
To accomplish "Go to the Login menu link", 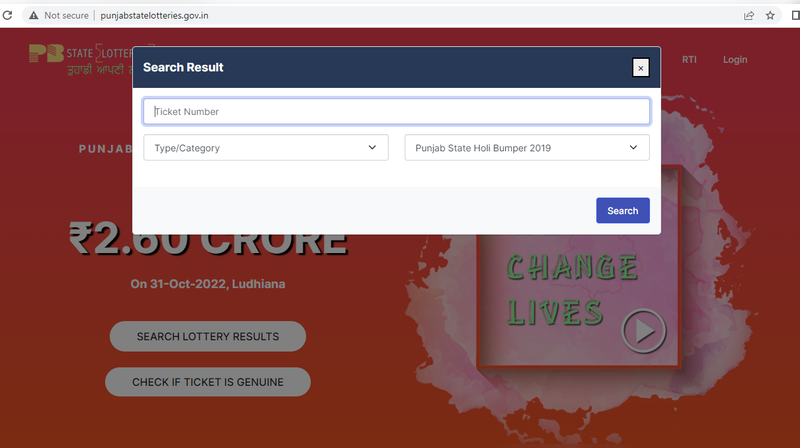I will coord(735,60).
